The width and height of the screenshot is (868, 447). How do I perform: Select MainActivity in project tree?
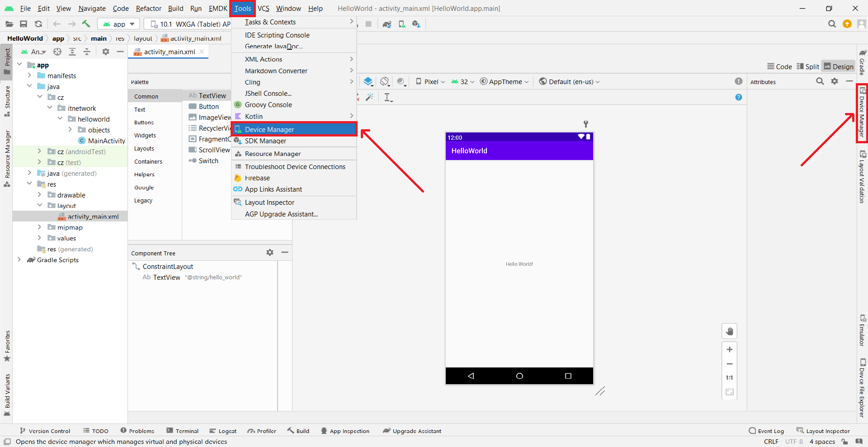point(102,141)
